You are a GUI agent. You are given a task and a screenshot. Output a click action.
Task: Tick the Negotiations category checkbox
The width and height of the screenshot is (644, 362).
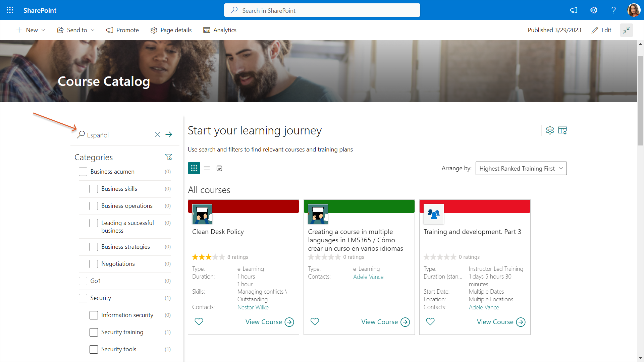[94, 264]
